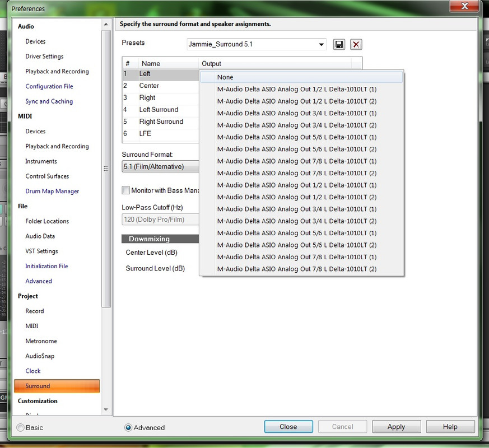
Task: Select the Left speaker row
Action: pyautogui.click(x=161, y=74)
